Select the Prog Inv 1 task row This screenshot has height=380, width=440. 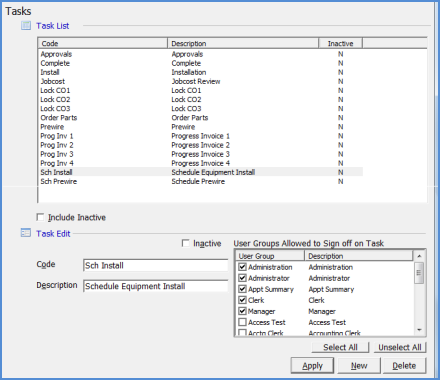[201, 136]
